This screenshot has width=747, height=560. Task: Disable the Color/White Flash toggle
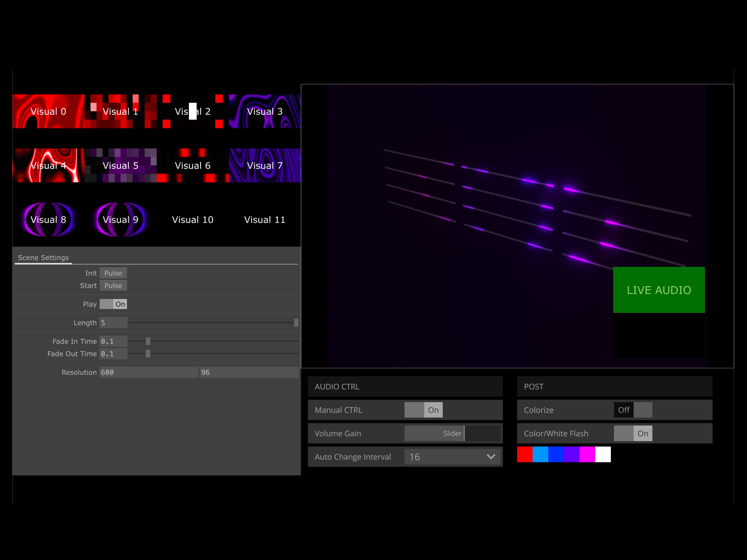633,433
